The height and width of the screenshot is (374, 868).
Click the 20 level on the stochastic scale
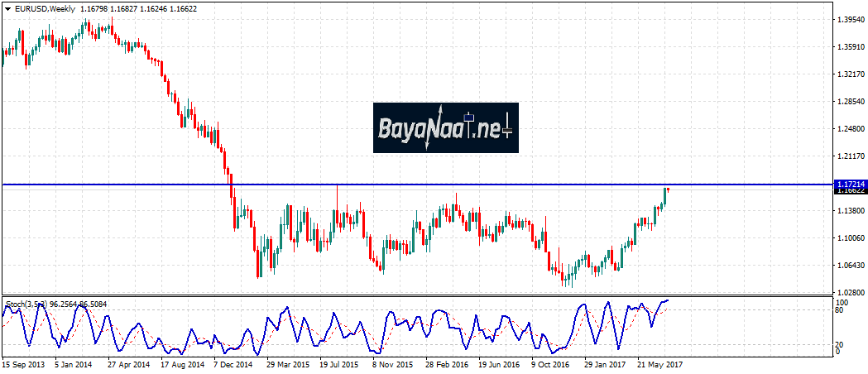click(x=837, y=344)
